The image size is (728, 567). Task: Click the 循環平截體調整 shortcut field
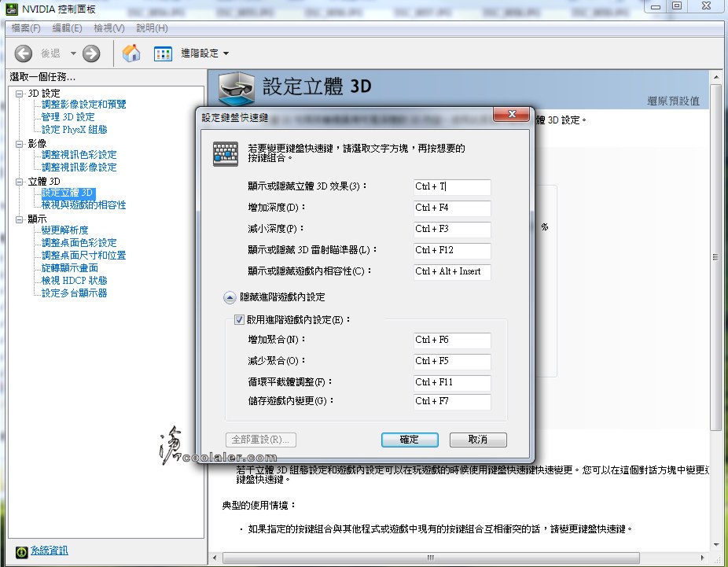[452, 383]
